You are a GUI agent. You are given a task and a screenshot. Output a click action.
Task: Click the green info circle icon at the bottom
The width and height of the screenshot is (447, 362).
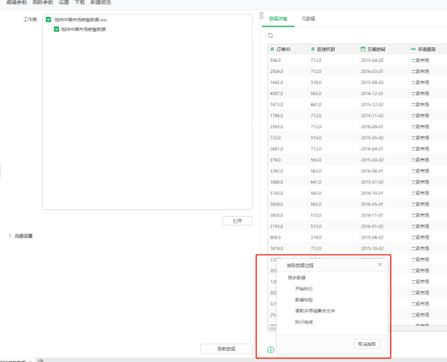(x=271, y=350)
